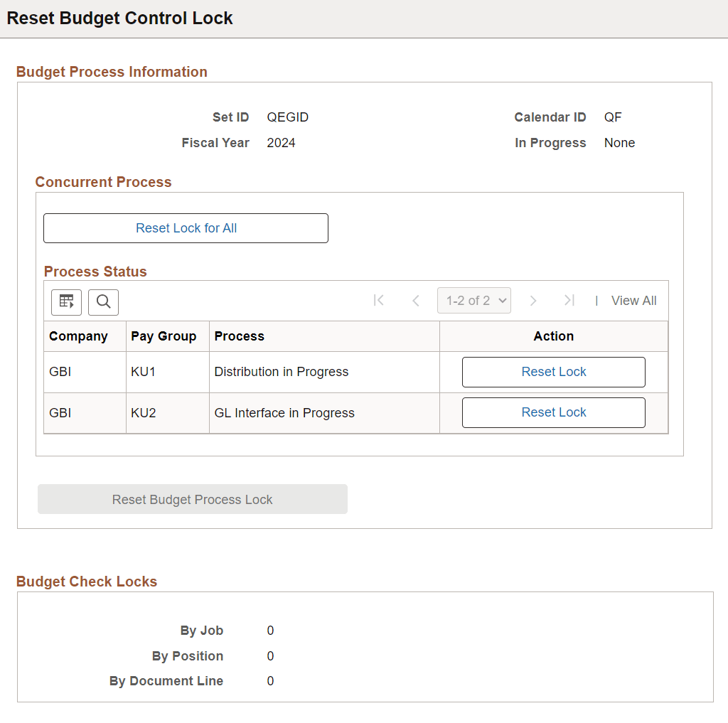Sort the grid by Company header
The image size is (728, 723).
point(78,336)
